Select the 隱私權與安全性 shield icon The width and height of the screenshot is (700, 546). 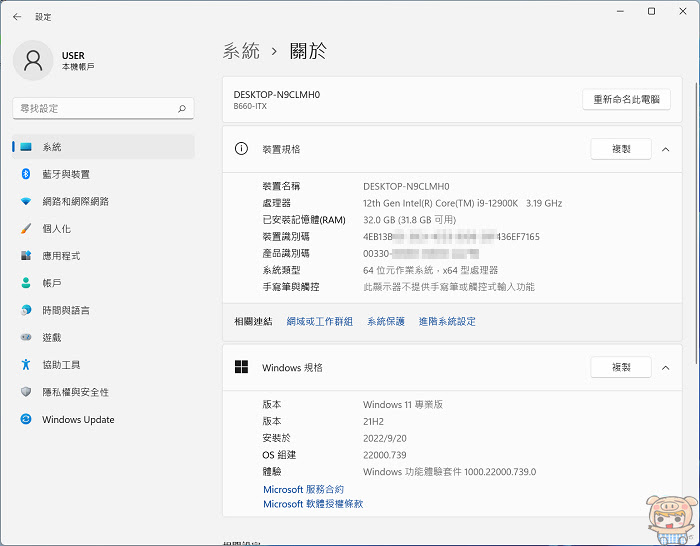coord(26,392)
